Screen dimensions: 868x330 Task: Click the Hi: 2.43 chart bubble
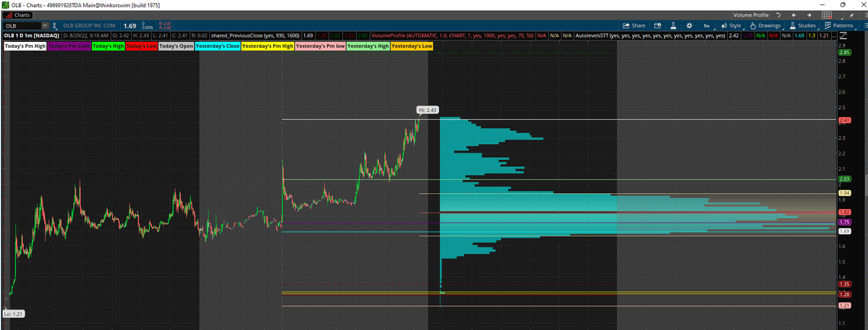click(427, 110)
